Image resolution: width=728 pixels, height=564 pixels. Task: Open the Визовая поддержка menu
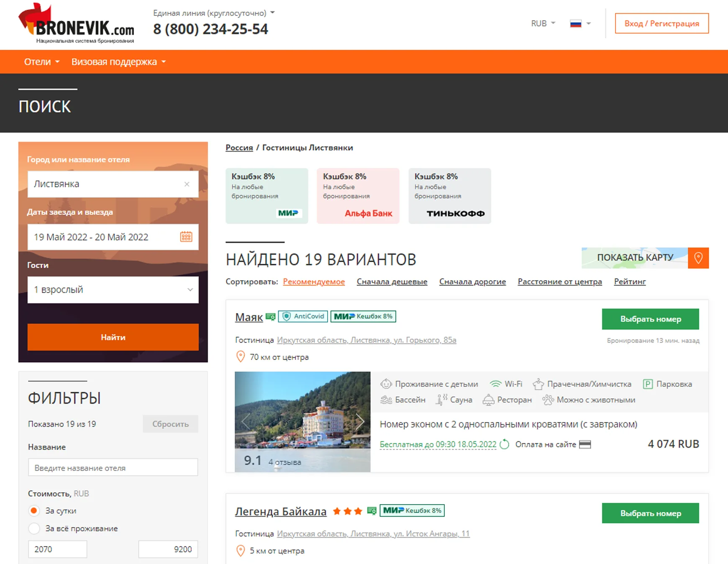click(118, 62)
